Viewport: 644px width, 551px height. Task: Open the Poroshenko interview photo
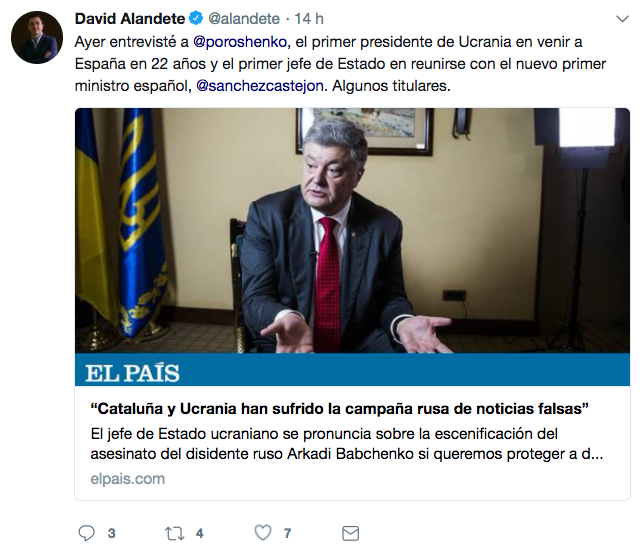tap(352, 230)
